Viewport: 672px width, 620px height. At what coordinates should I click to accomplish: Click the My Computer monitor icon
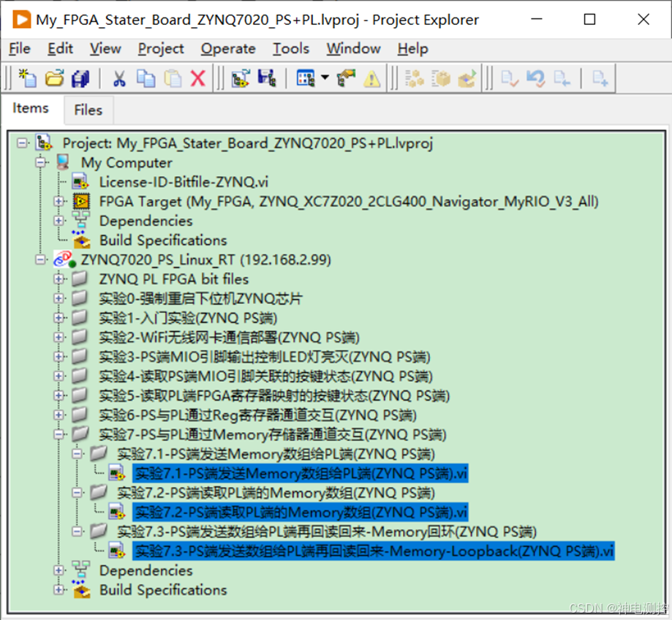[x=63, y=162]
